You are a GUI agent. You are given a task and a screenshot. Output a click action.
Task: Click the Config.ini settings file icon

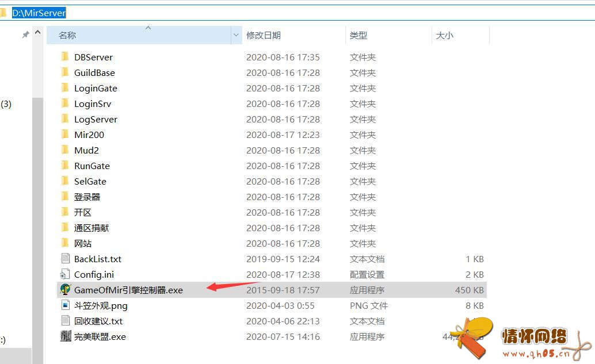pyautogui.click(x=65, y=274)
